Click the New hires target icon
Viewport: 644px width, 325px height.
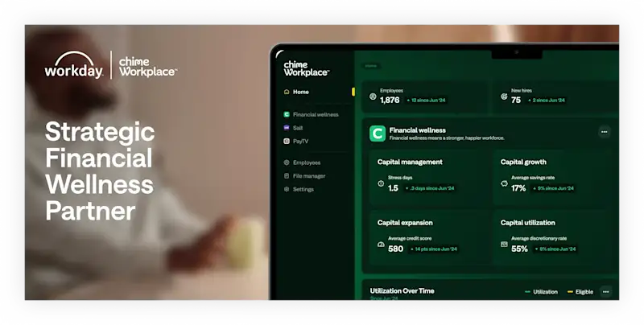pyautogui.click(x=504, y=97)
